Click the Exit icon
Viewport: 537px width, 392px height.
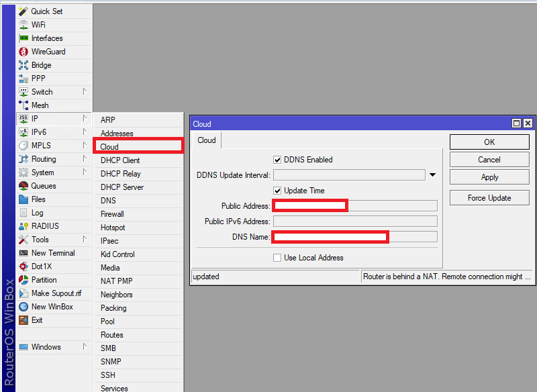23,320
